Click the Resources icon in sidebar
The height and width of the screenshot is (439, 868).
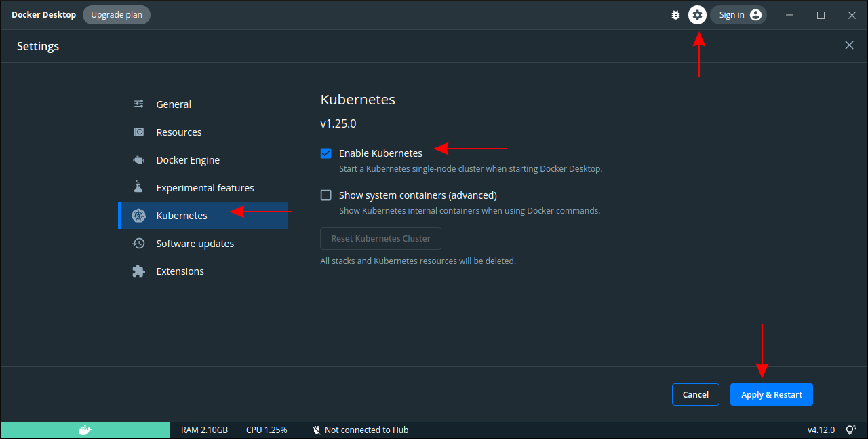[138, 132]
